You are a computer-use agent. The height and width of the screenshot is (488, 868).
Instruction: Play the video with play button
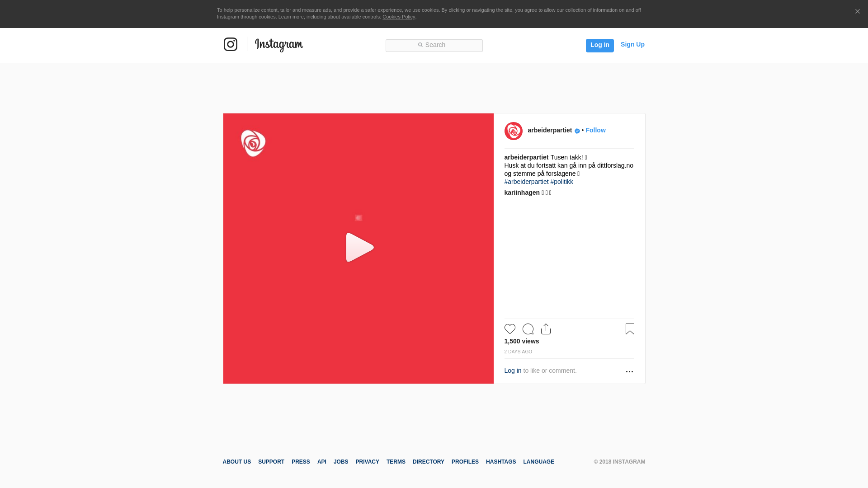click(359, 248)
